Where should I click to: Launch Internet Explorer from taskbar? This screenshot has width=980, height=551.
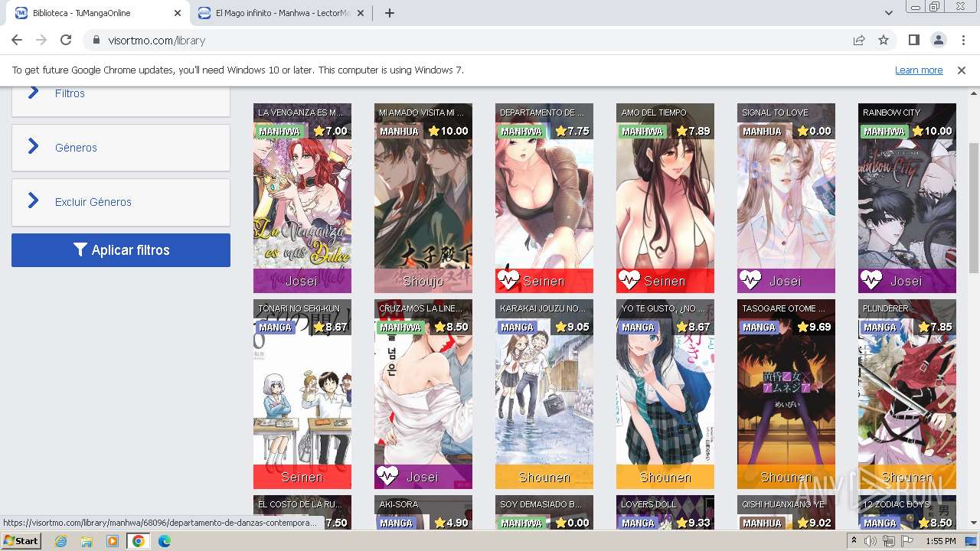click(x=61, y=541)
